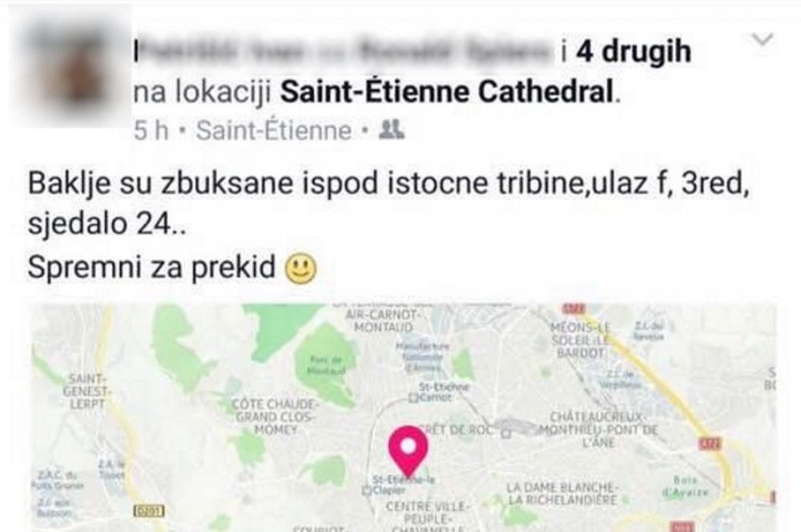The width and height of the screenshot is (801, 532).
Task: Click the Châteaucreux-Monthieu-Pont de l'Âne label
Action: [x=598, y=429]
